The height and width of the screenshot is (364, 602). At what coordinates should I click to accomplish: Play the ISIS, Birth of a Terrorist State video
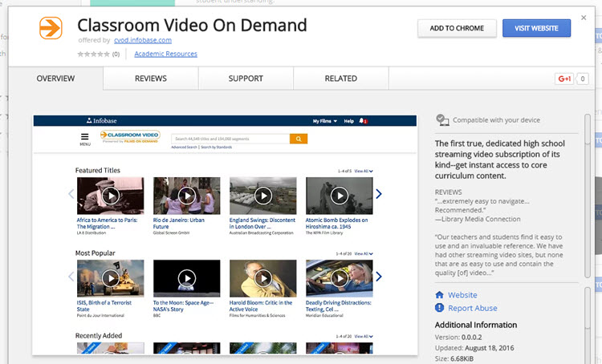click(111, 278)
